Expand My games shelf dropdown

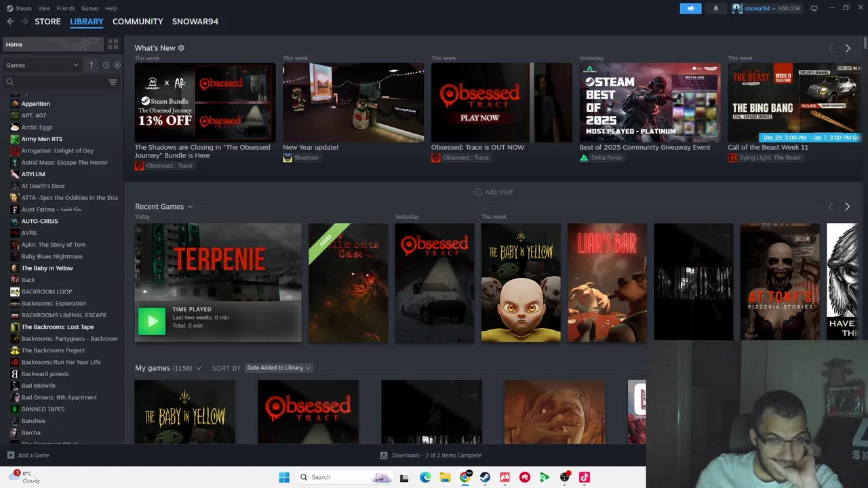[198, 368]
